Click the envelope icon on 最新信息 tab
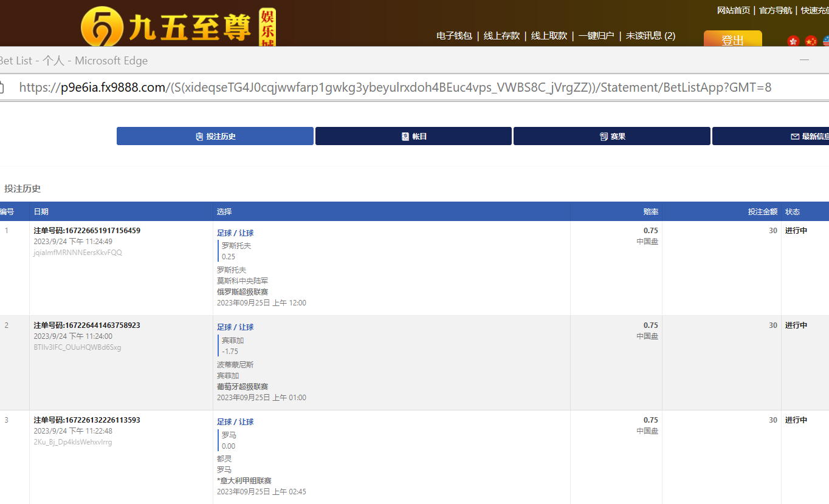The image size is (829, 504). coord(794,137)
